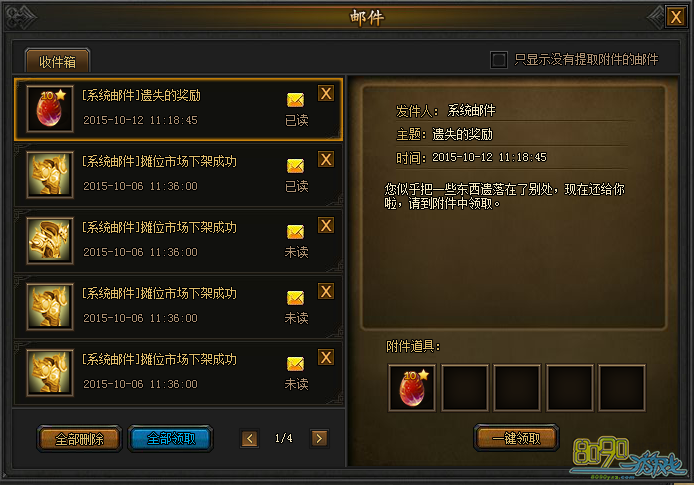This screenshot has height=485, width=694.
Task: Click 一键领取 button
Action: click(517, 438)
